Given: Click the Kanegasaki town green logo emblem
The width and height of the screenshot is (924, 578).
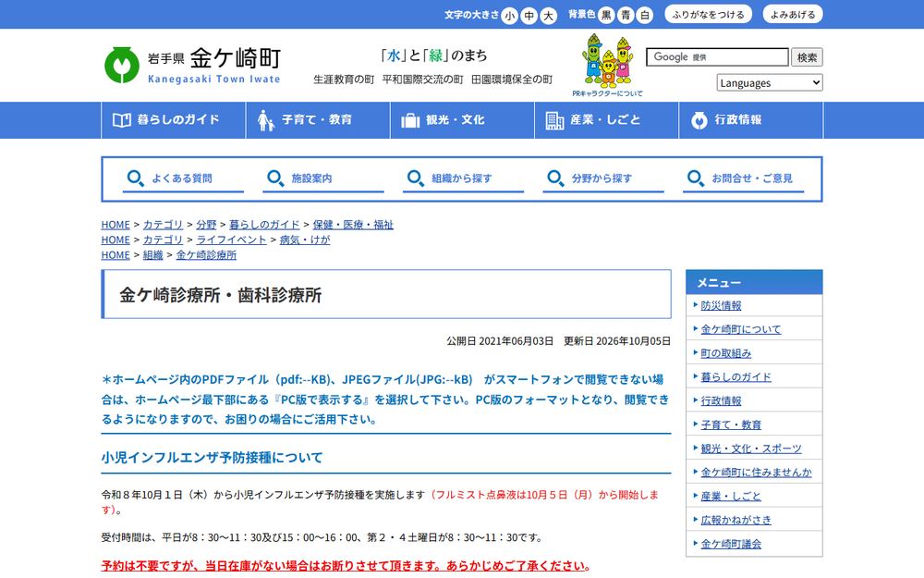Looking at the screenshot, I should [121, 65].
